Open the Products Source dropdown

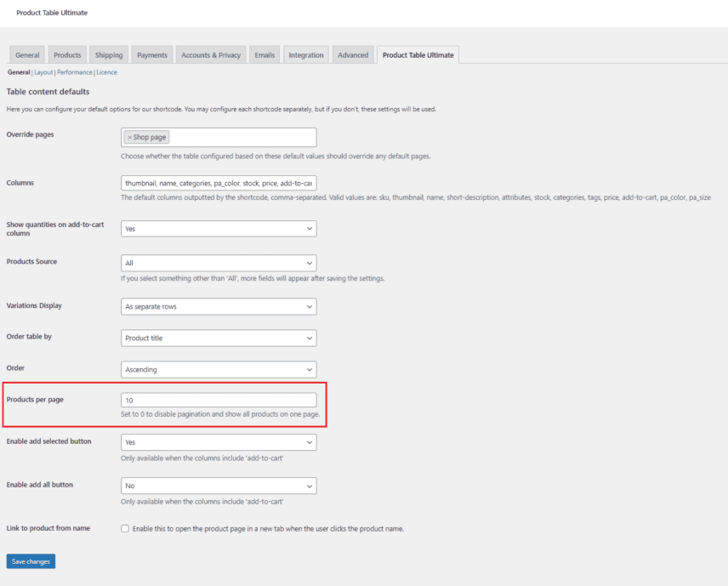(218, 263)
